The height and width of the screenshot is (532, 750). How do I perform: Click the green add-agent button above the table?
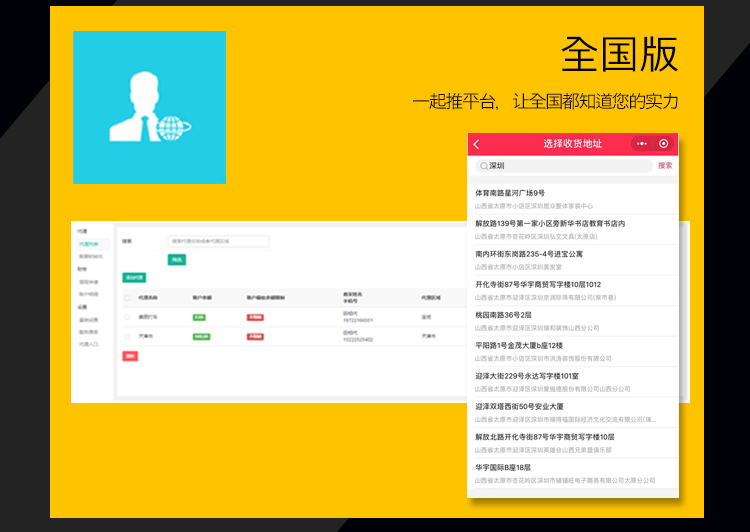pyautogui.click(x=134, y=277)
